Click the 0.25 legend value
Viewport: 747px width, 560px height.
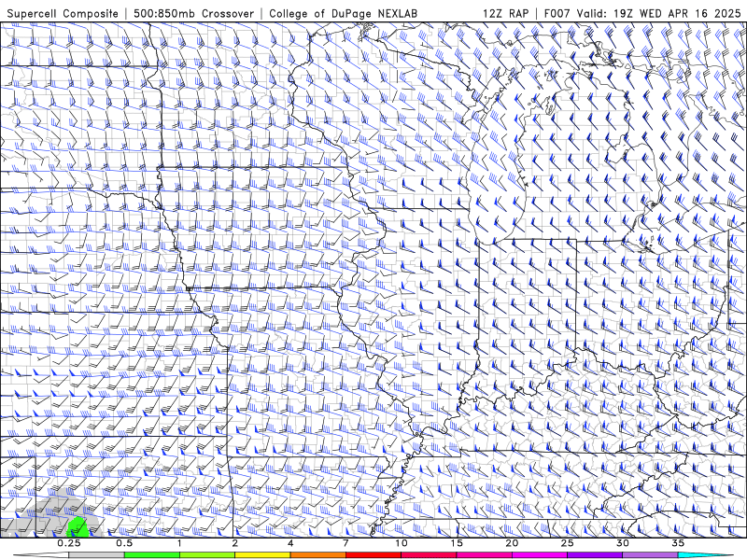pyautogui.click(x=69, y=543)
